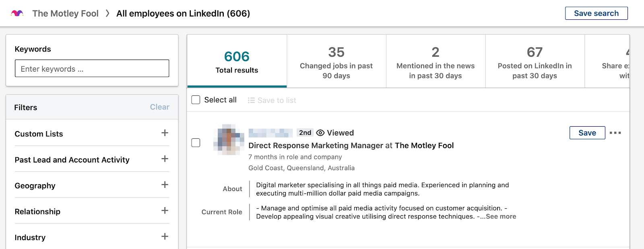Click the 2nd degree connection badge

(305, 133)
